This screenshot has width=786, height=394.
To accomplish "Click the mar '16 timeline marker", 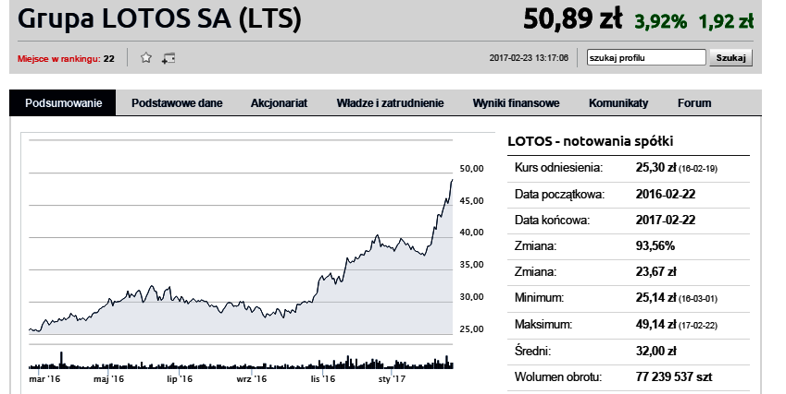I will 44,379.
